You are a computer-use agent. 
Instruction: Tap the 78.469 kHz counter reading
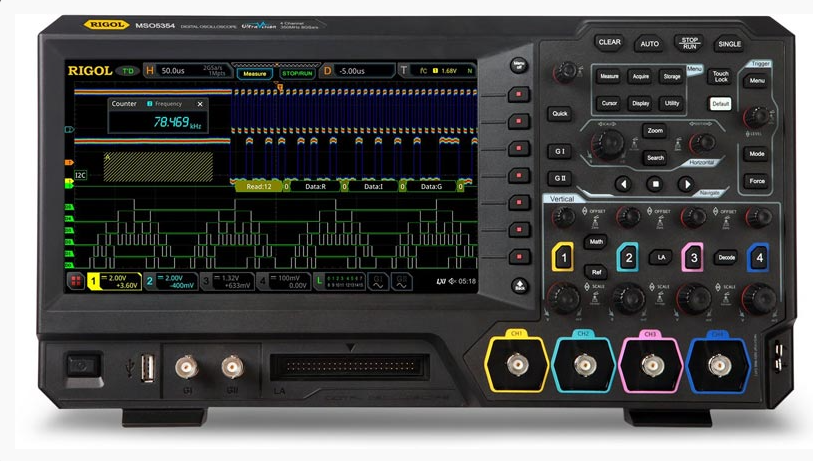click(177, 122)
